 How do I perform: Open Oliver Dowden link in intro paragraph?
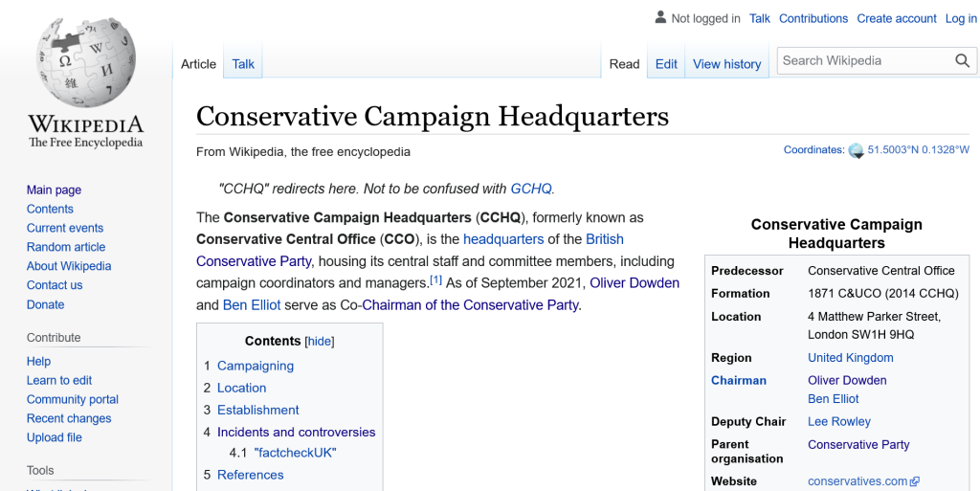[x=635, y=283]
